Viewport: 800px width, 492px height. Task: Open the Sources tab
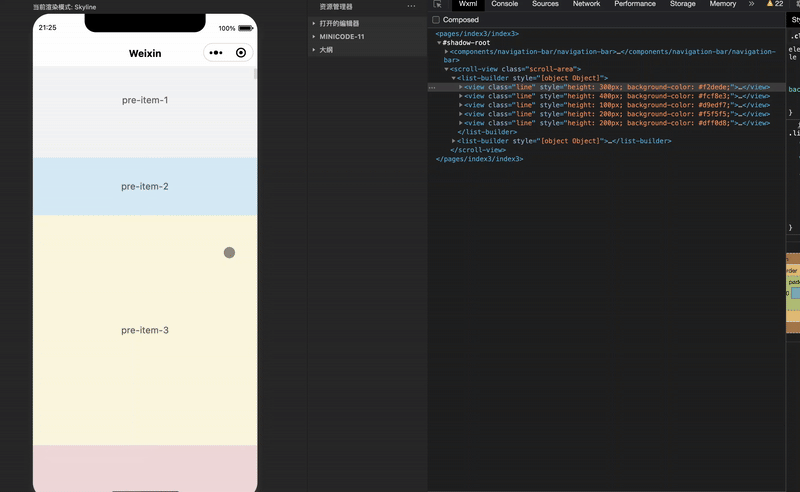[545, 4]
